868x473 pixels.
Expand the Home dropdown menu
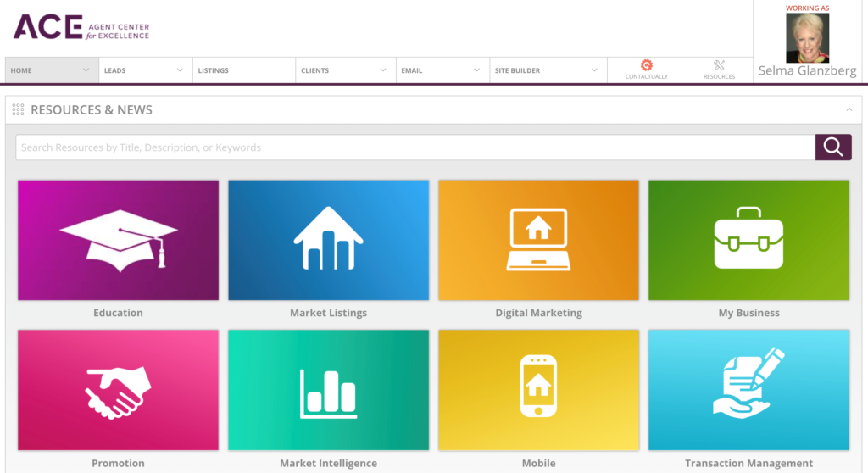click(86, 70)
